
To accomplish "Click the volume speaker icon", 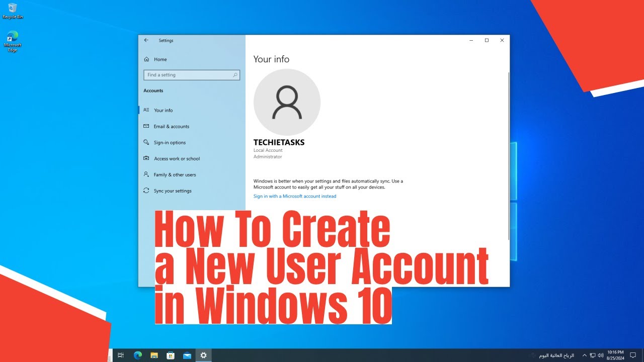I will [601, 355].
